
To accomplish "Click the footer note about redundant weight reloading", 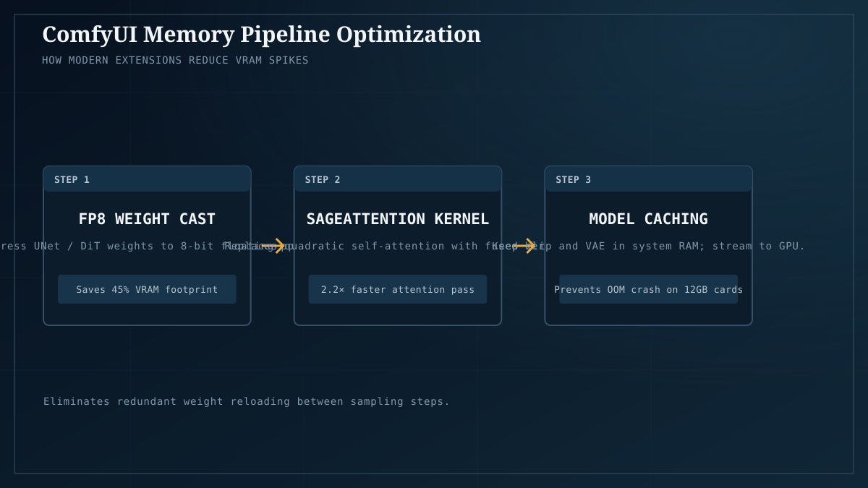I will (247, 401).
